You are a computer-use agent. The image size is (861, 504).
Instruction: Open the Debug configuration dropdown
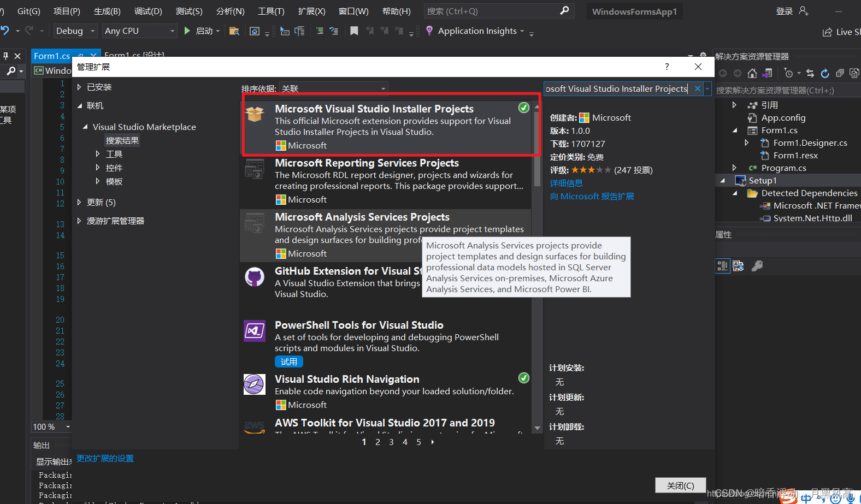point(75,31)
